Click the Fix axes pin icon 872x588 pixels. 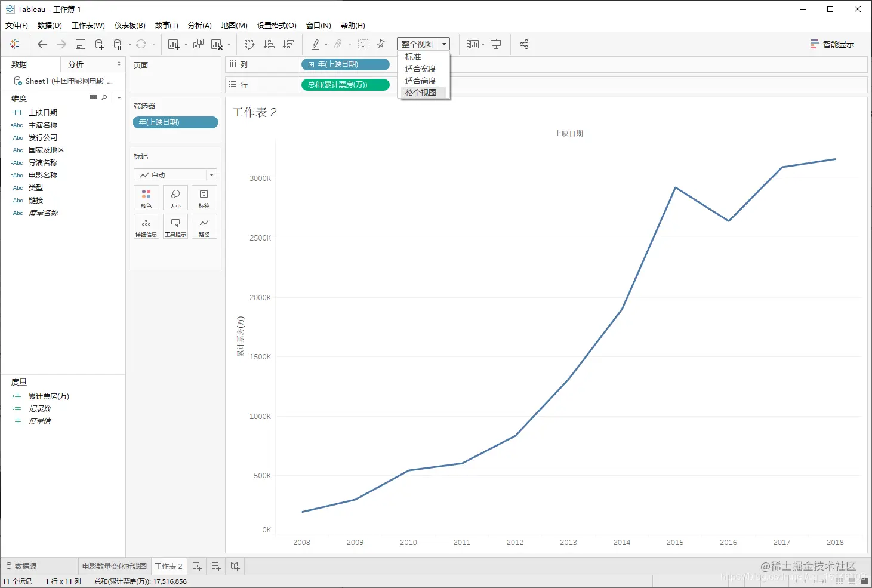pos(381,44)
